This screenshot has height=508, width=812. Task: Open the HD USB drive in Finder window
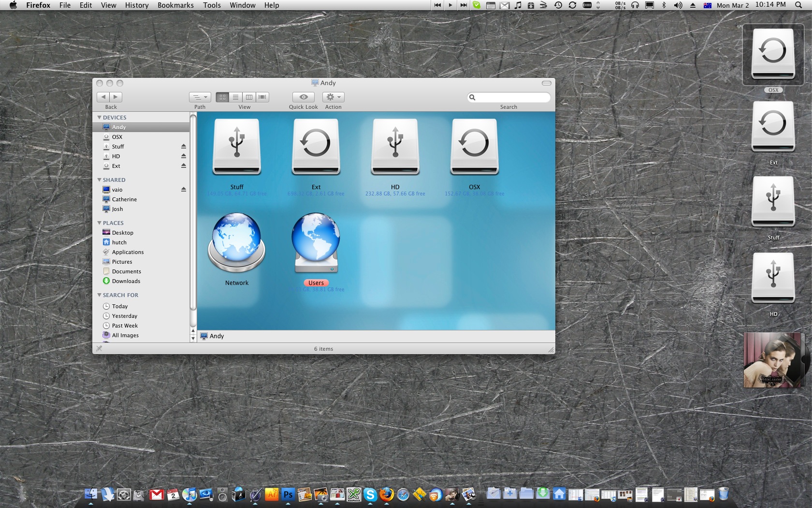(395, 147)
